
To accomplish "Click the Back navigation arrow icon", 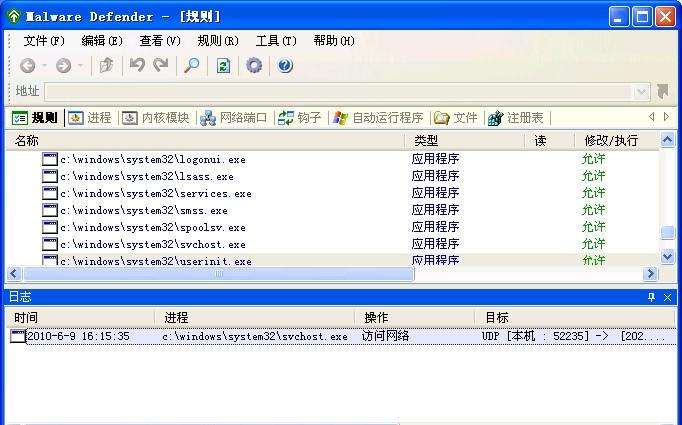I will tap(28, 66).
